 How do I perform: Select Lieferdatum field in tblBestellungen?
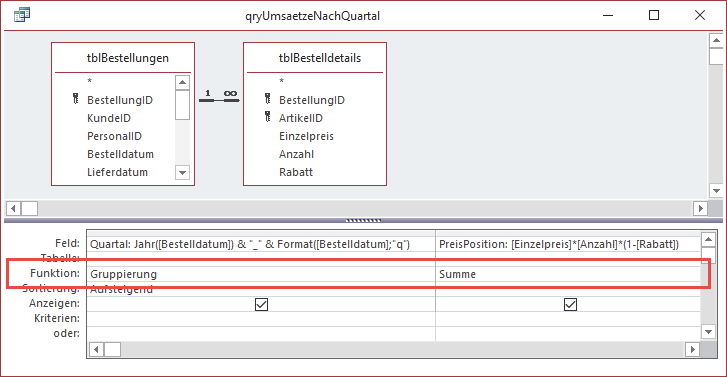coord(117,172)
